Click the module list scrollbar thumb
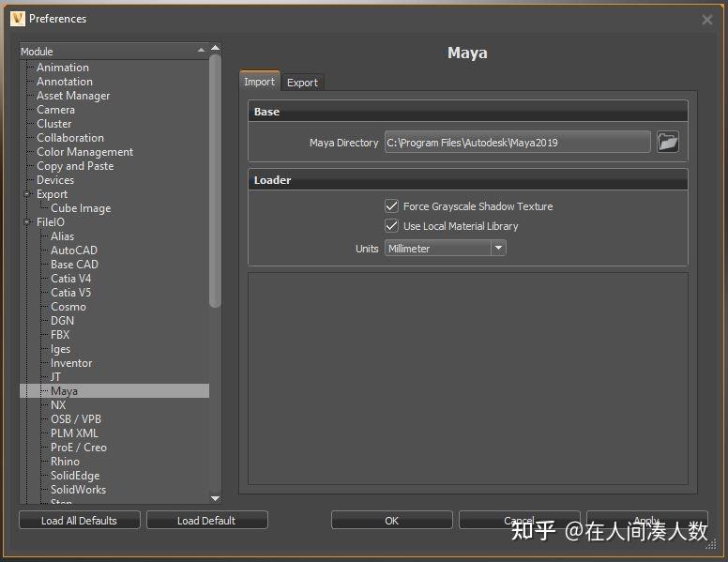Screen dimensions: 728x562 pyautogui.click(x=215, y=180)
